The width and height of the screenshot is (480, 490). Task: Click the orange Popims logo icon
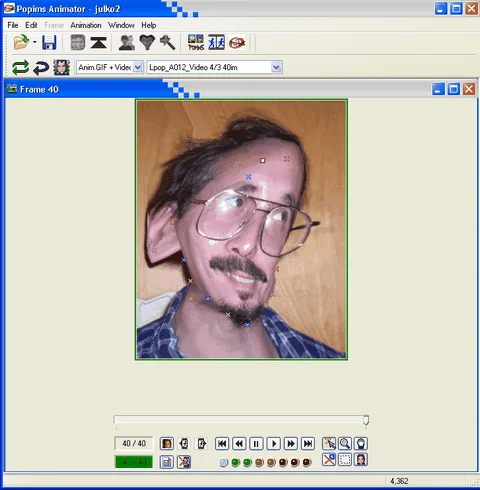tap(237, 43)
